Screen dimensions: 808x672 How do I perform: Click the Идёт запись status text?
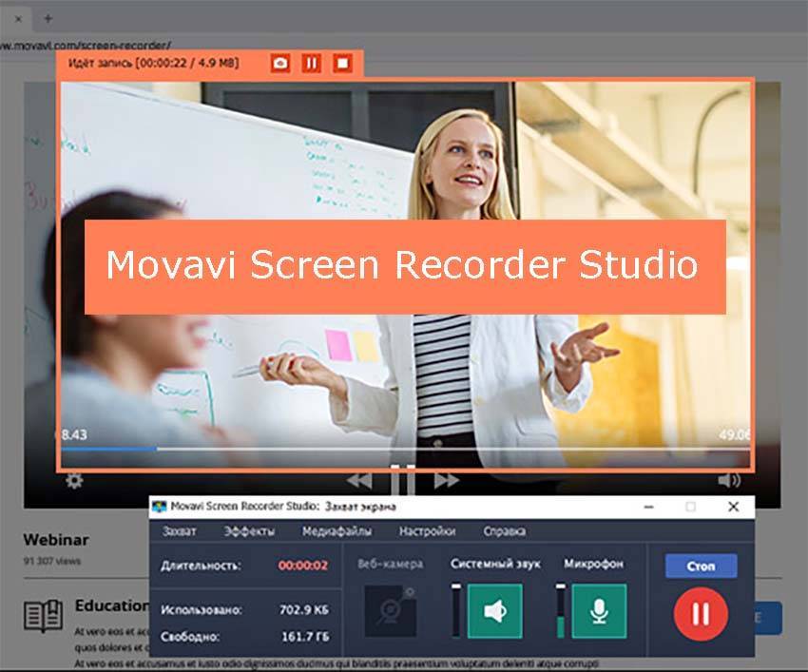click(x=154, y=63)
